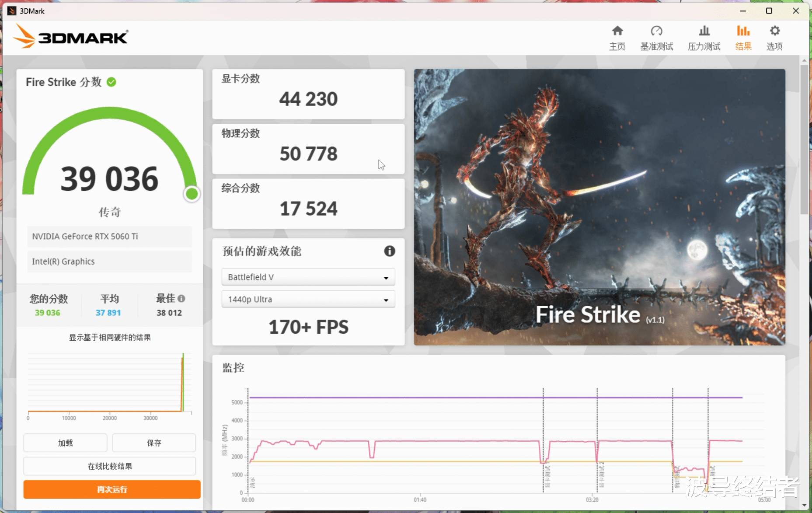Viewport: 812px width, 513px height.
Task: Open the 结果 results bar-chart icon
Action: tap(743, 31)
